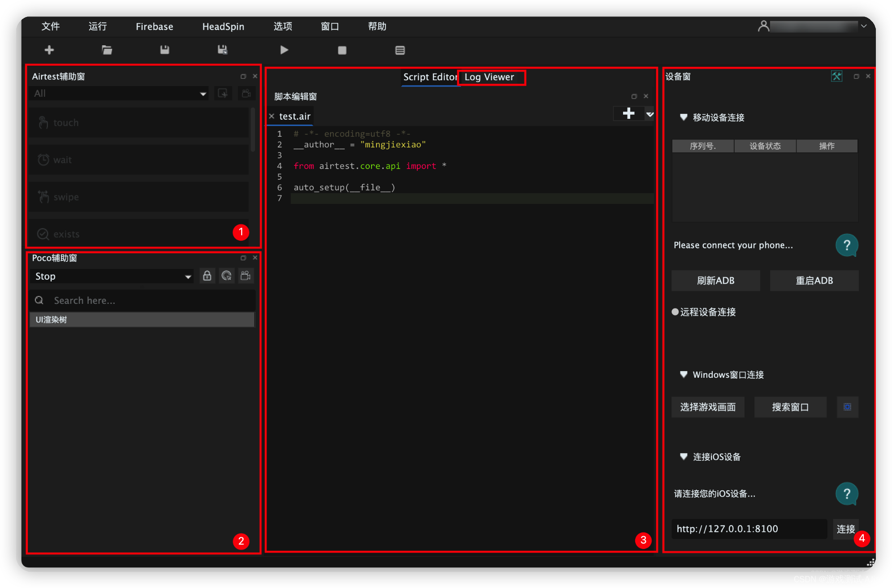Click code line 6 auto_setup(__file__)
Viewport: 892px width, 588px height.
[x=344, y=187]
